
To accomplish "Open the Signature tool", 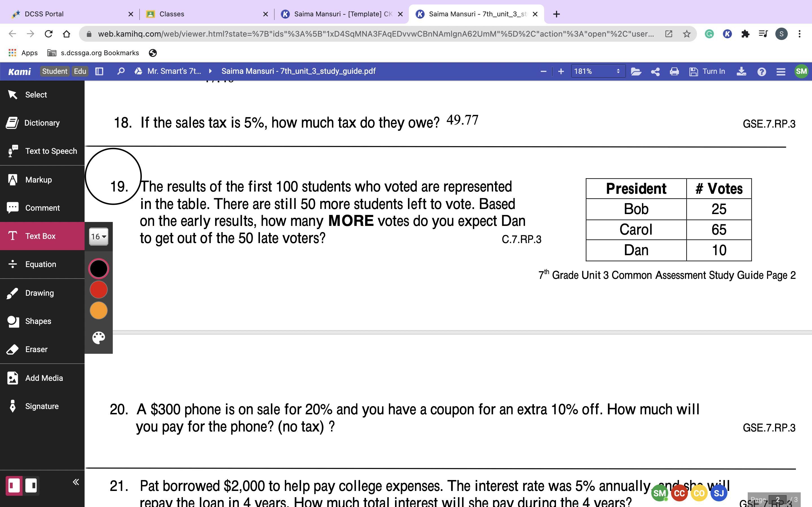I will 42,406.
